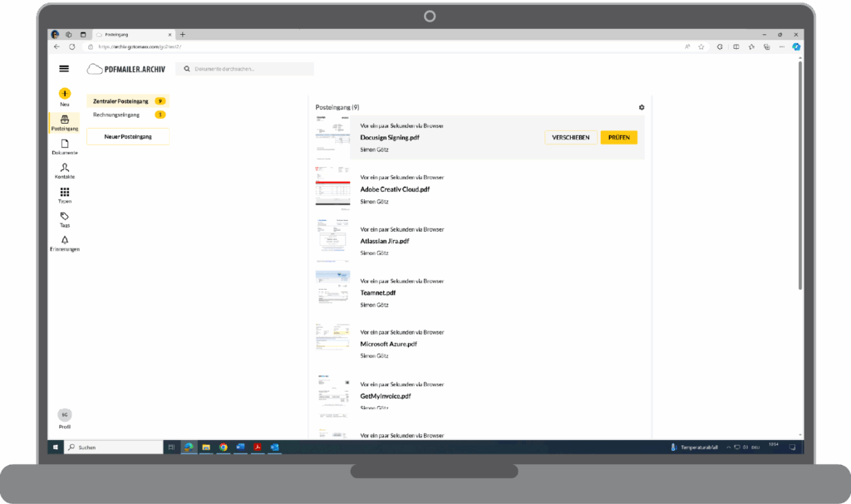Screen dimensions: 851x504
Task: Open Microsoft Azure.pdf document entry
Action: click(388, 344)
